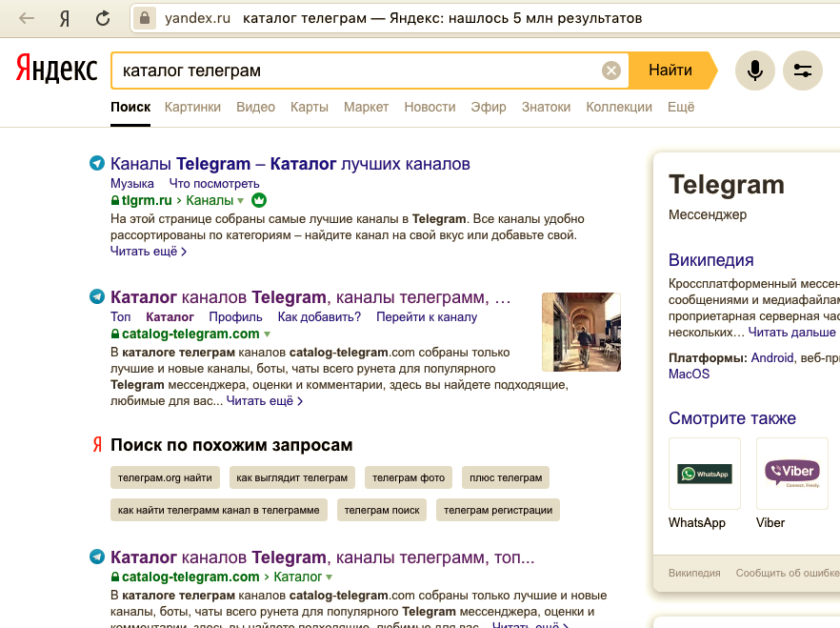Open the 'Что посмотреть' sitelink

214,183
